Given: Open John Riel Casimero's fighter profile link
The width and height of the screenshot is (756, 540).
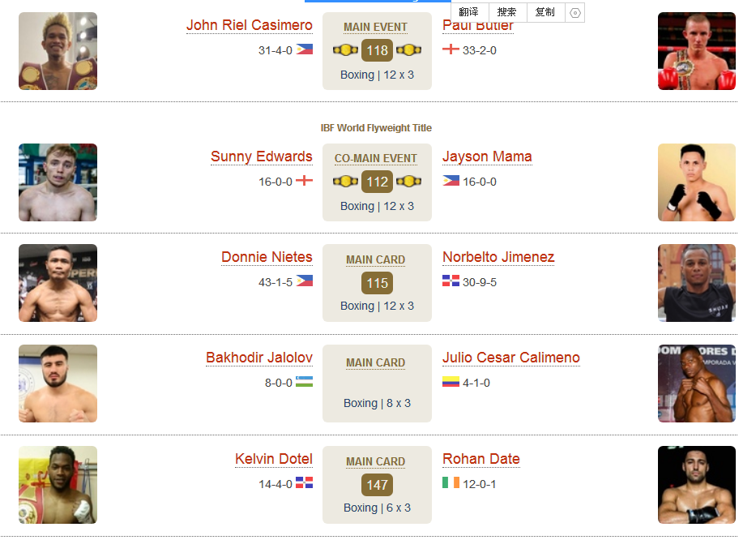Looking at the screenshot, I should (250, 25).
